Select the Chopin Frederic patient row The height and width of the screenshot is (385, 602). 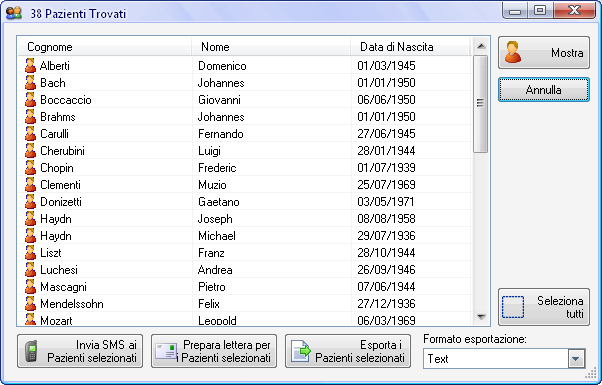tap(245, 168)
